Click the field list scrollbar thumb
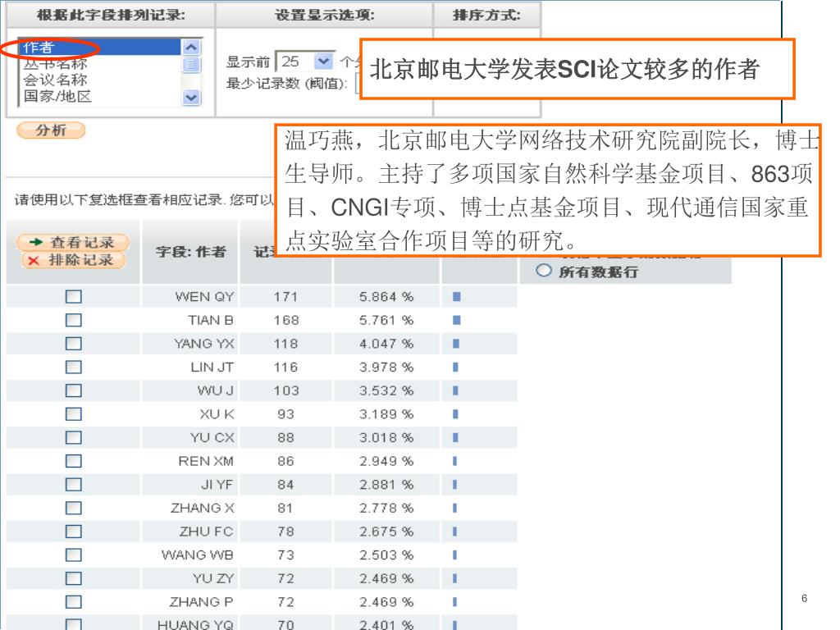Viewport: 840px width, 630px height. pyautogui.click(x=191, y=65)
